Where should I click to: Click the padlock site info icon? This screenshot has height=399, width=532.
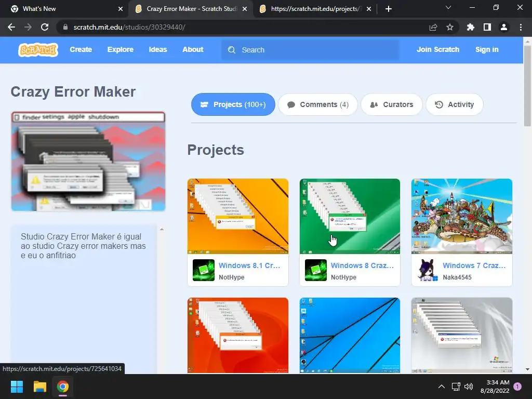point(65,27)
